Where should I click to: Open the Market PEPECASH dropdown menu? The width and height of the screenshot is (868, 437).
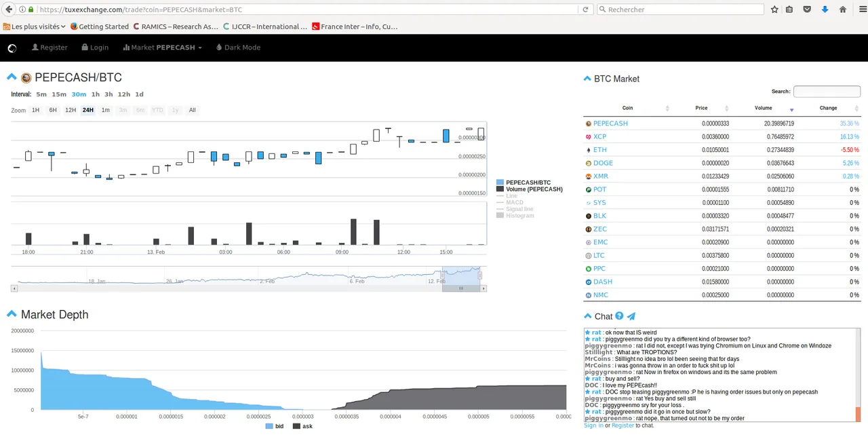tap(162, 47)
